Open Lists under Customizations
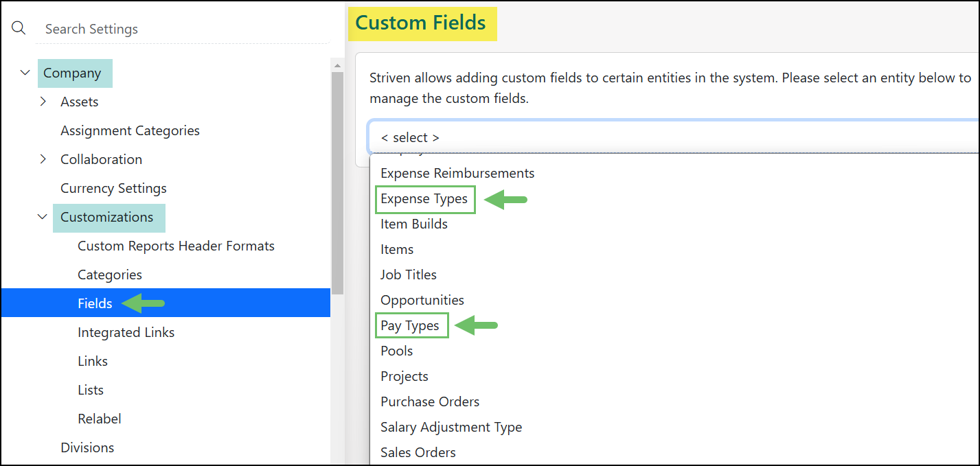Screen dimensions: 980x466 pos(91,390)
